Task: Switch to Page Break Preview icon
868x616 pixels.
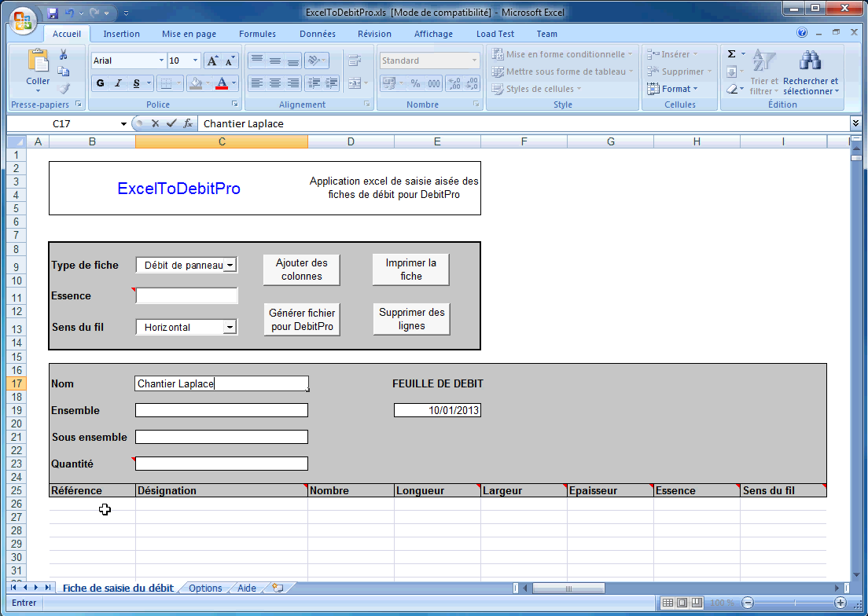Action: coord(697,603)
